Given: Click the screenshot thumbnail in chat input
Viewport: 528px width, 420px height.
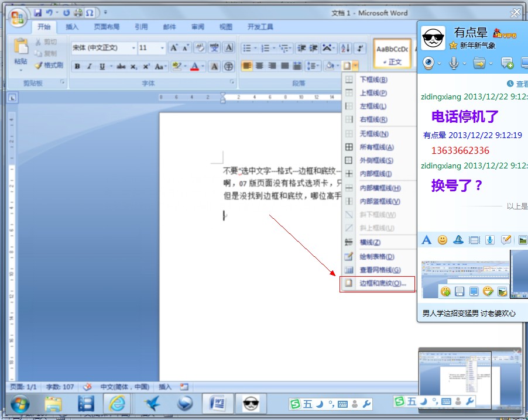Looking at the screenshot, I should coord(465,280).
